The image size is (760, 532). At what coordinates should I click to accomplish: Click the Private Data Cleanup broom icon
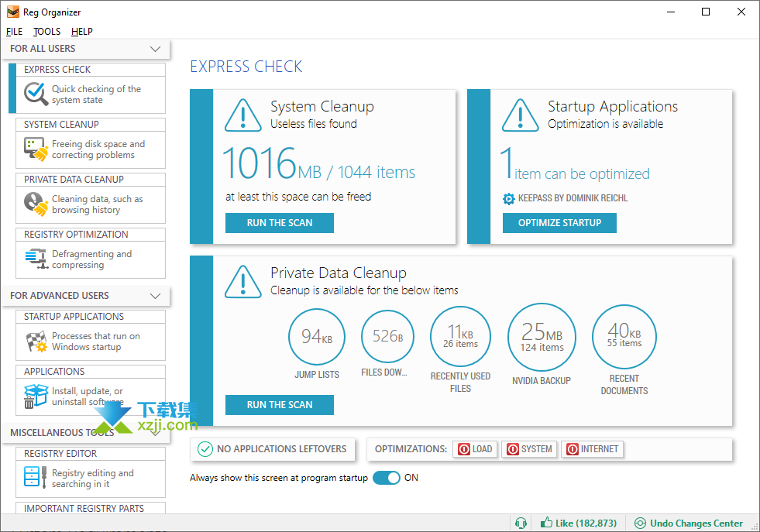[36, 204]
